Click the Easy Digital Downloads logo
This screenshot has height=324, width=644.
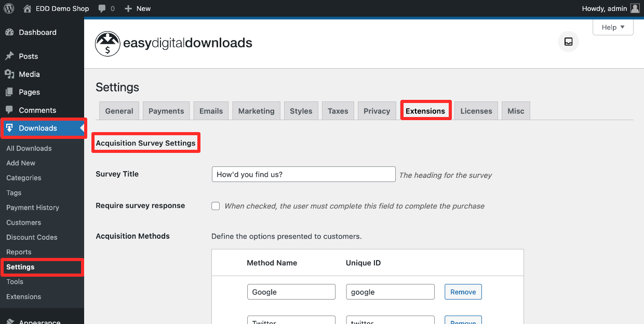173,44
